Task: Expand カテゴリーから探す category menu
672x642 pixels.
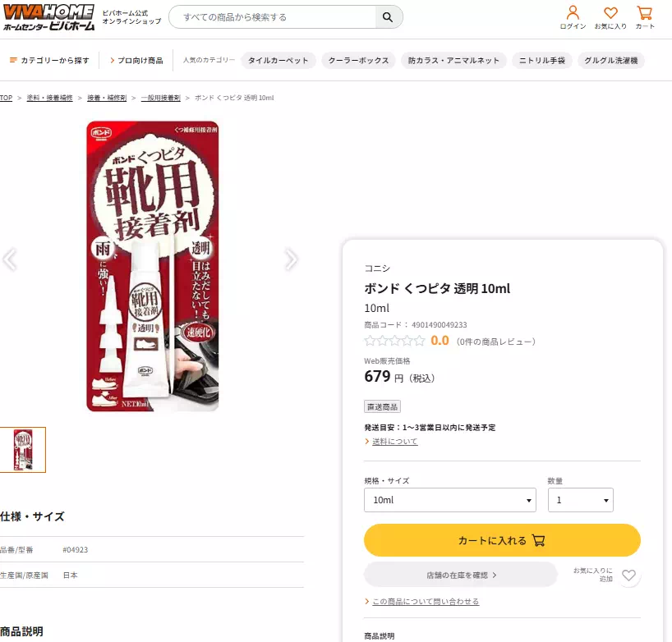Action: click(49, 61)
